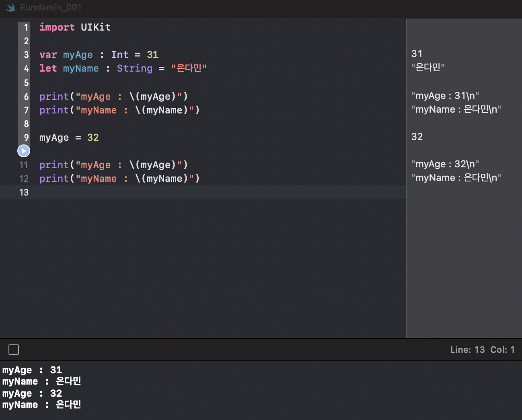Viewport: 522px width, 420px height.
Task: Click line number 9 in gutter
Action: 26,138
